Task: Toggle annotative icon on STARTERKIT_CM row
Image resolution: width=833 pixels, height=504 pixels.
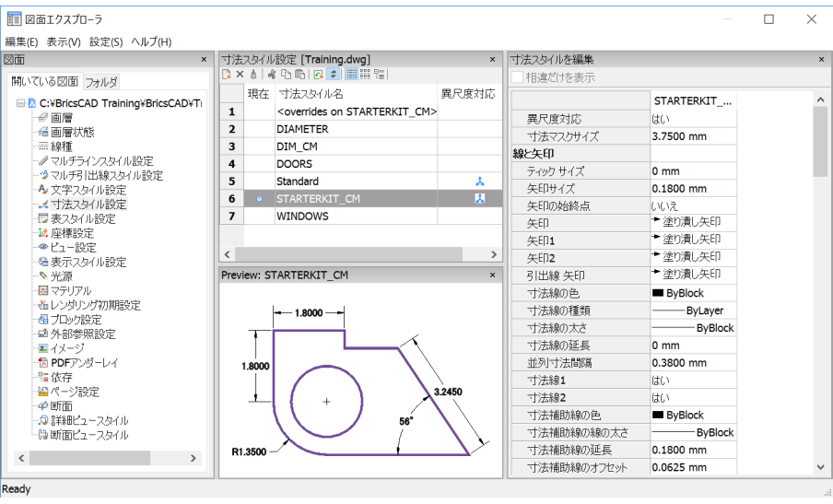Action: tap(480, 199)
